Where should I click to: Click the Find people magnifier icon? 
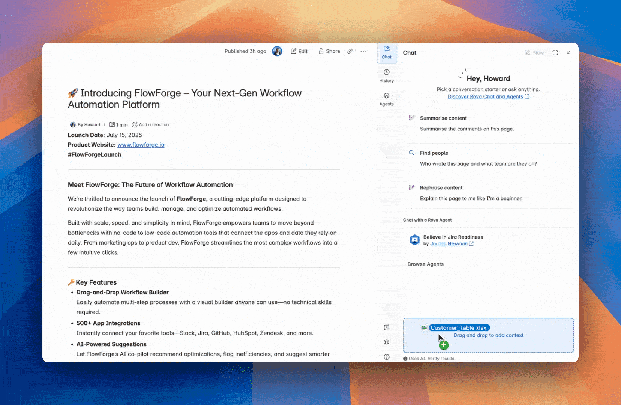click(412, 152)
